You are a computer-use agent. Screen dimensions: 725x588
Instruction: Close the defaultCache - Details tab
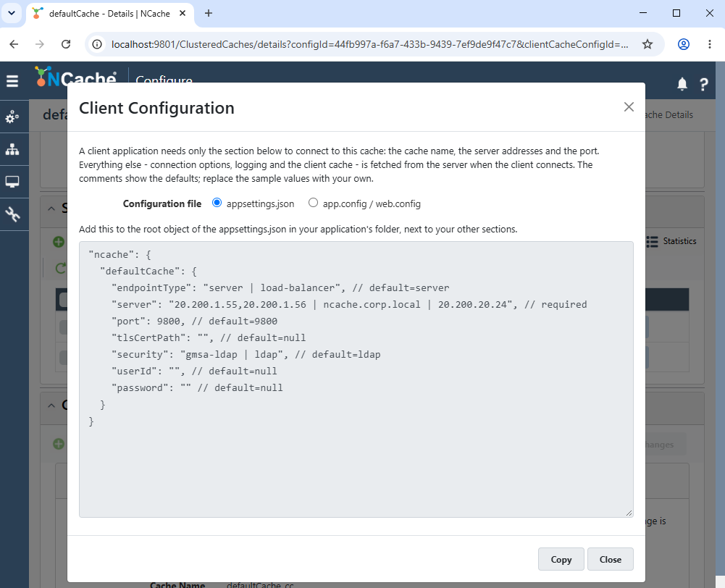(x=183, y=14)
